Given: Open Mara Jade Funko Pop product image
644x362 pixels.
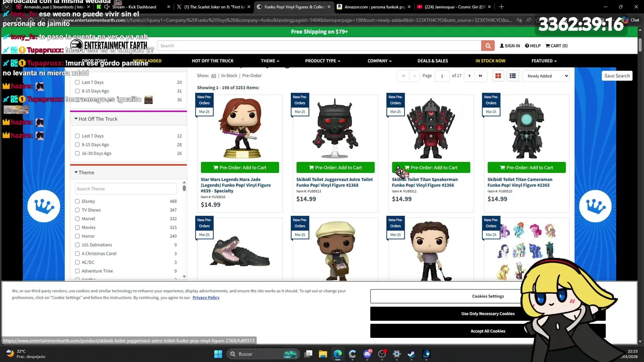Looking at the screenshot, I should pos(240,128).
